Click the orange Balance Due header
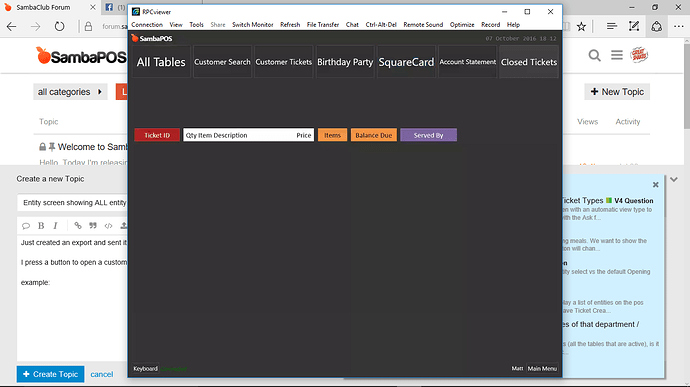The height and width of the screenshot is (387, 690). [x=374, y=135]
